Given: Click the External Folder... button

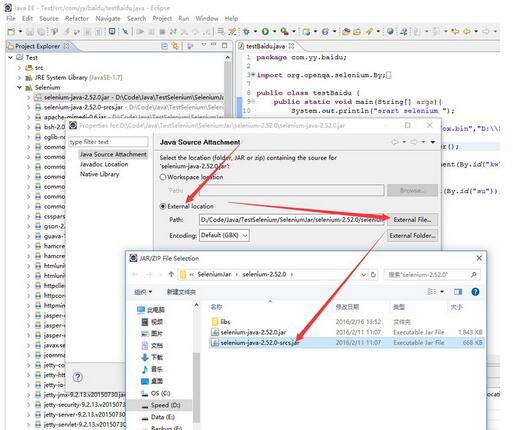Looking at the screenshot, I should [412, 236].
